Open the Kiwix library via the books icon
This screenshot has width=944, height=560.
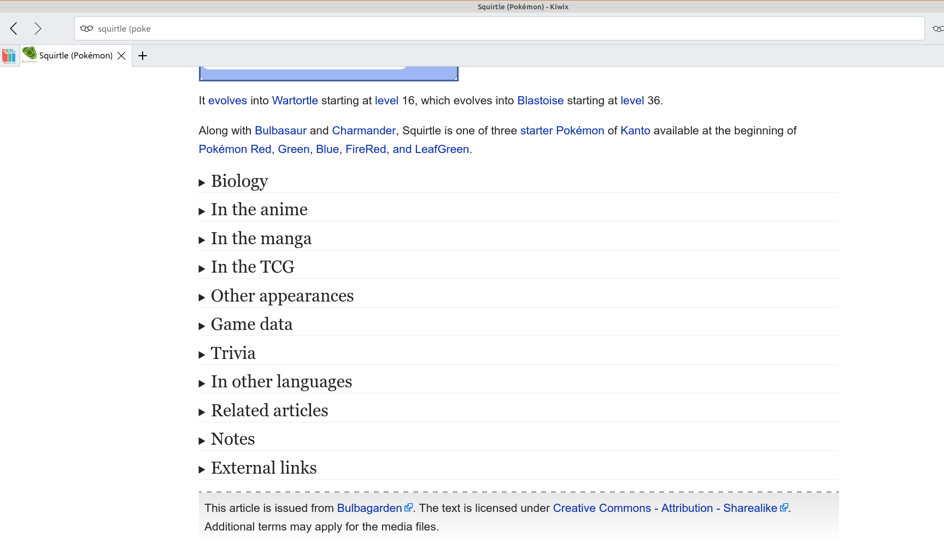tap(9, 55)
